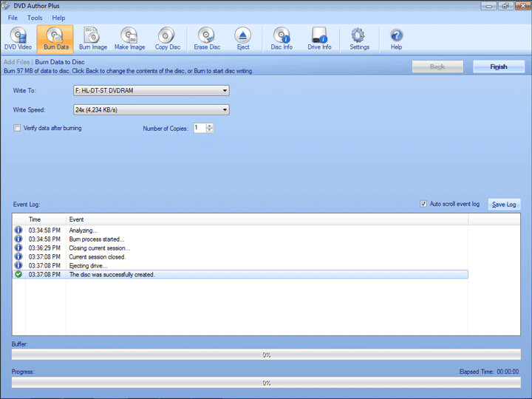Uncheck Auto scroll event log

coord(423,204)
